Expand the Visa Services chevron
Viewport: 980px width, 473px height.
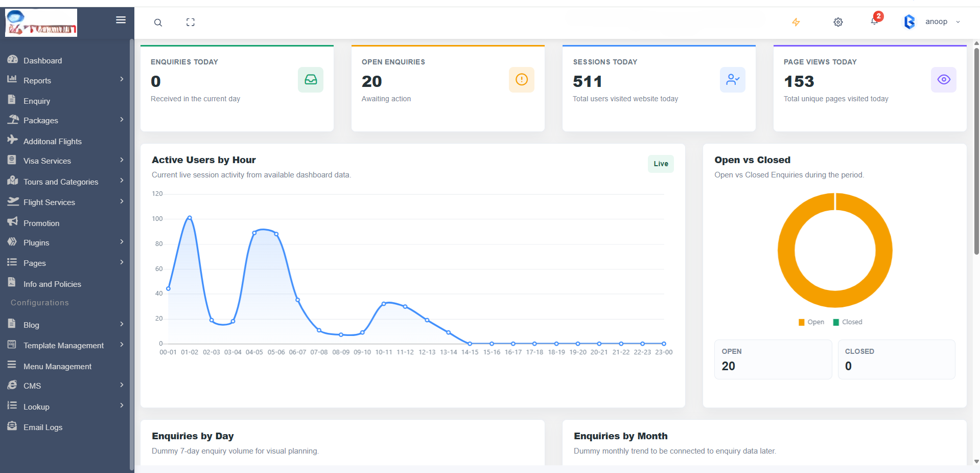(122, 160)
